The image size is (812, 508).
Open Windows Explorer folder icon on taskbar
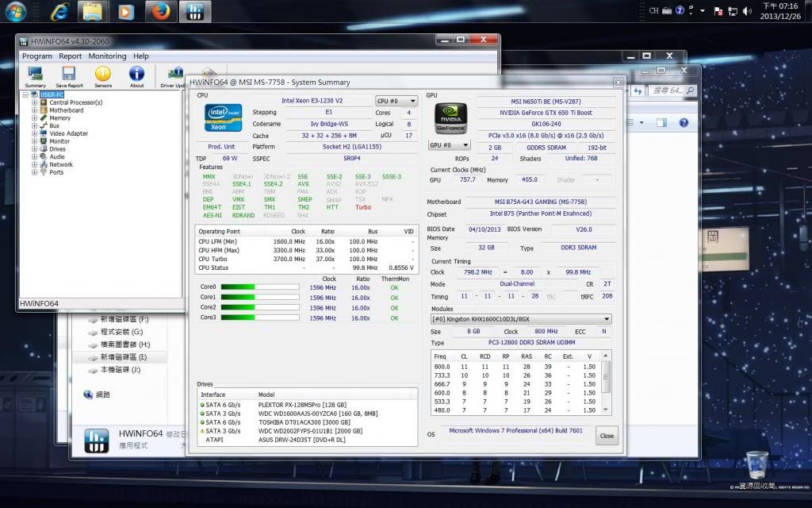(92, 11)
